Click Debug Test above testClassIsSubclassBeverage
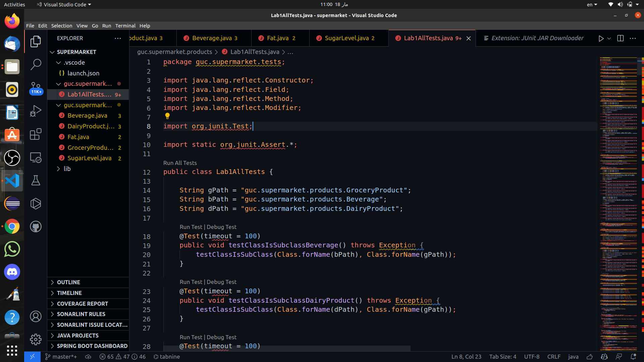This screenshot has height=362, width=644. 222,227
